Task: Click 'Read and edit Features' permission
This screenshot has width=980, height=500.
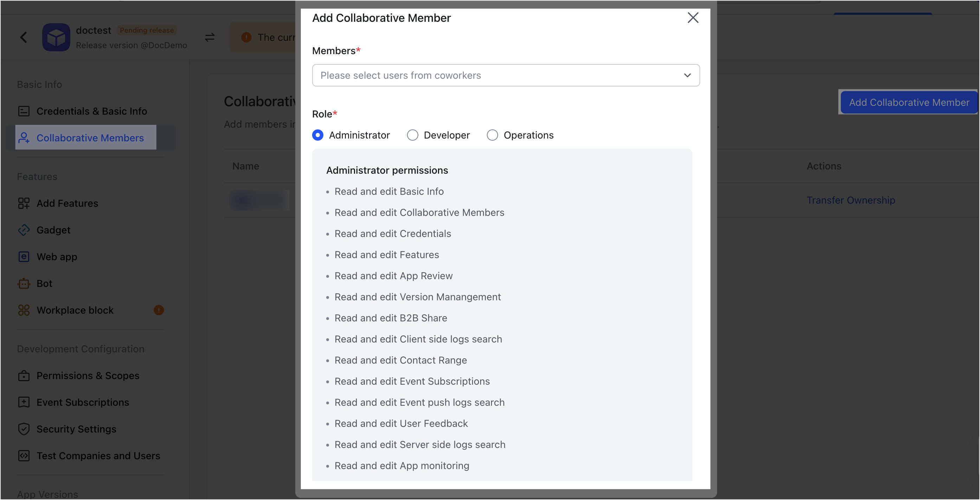Action: 387,255
